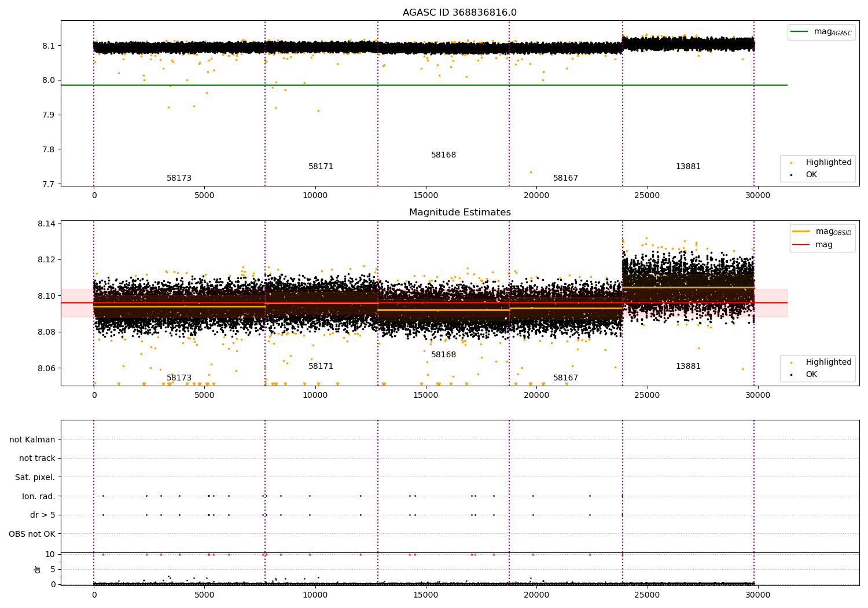Image resolution: width=868 pixels, height=608 pixels.
Task: Click y-axis tick 7.7 in the top plot
Action: (49, 185)
